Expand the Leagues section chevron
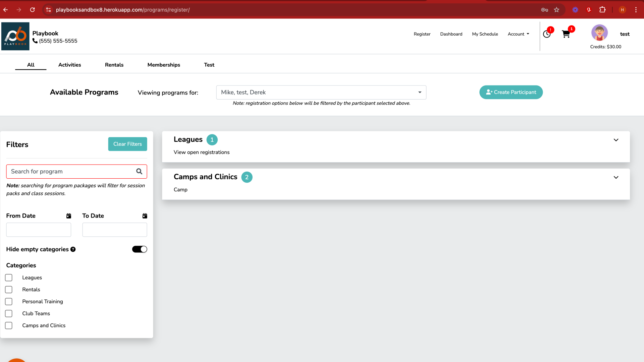644x362 pixels. (616, 140)
